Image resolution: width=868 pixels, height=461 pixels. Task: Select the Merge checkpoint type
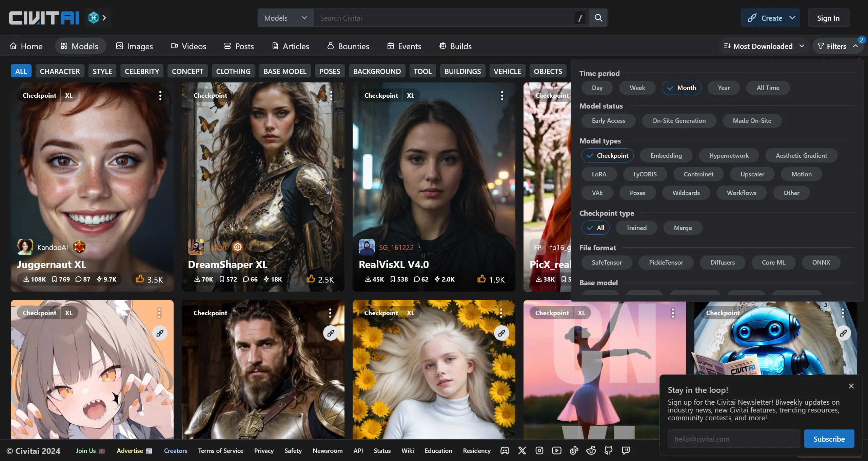(683, 228)
